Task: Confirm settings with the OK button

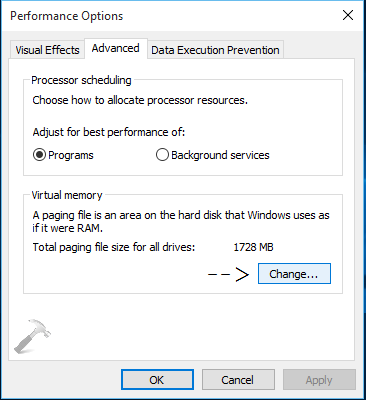Action: click(157, 380)
